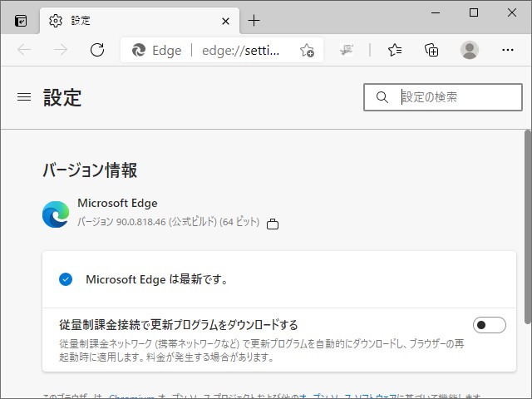This screenshot has height=399, width=532.
Task: Open the Favorites list
Action: 395,50
